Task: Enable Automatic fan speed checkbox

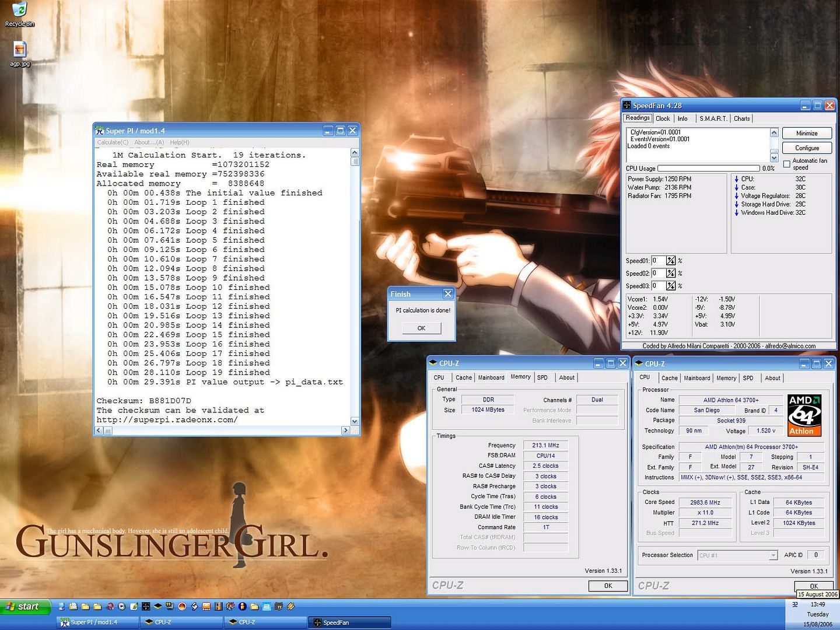Action: [x=786, y=164]
